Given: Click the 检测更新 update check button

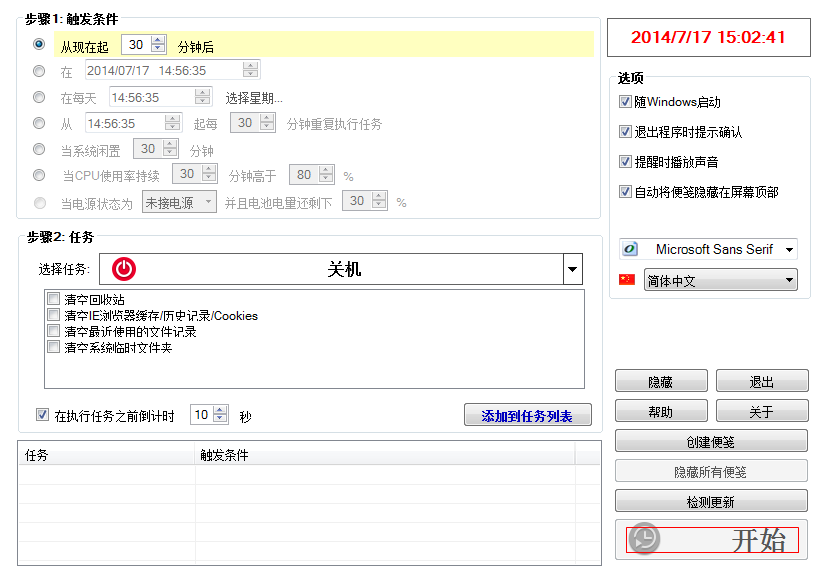Looking at the screenshot, I should (x=710, y=500).
